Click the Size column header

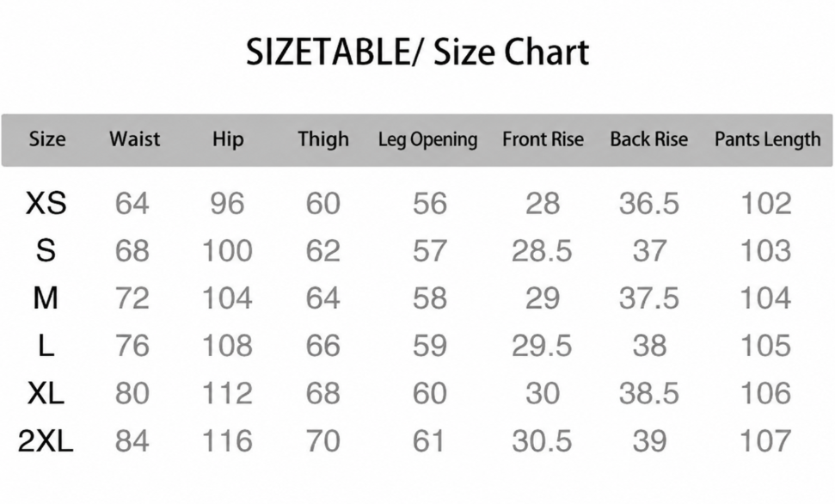pos(46,139)
